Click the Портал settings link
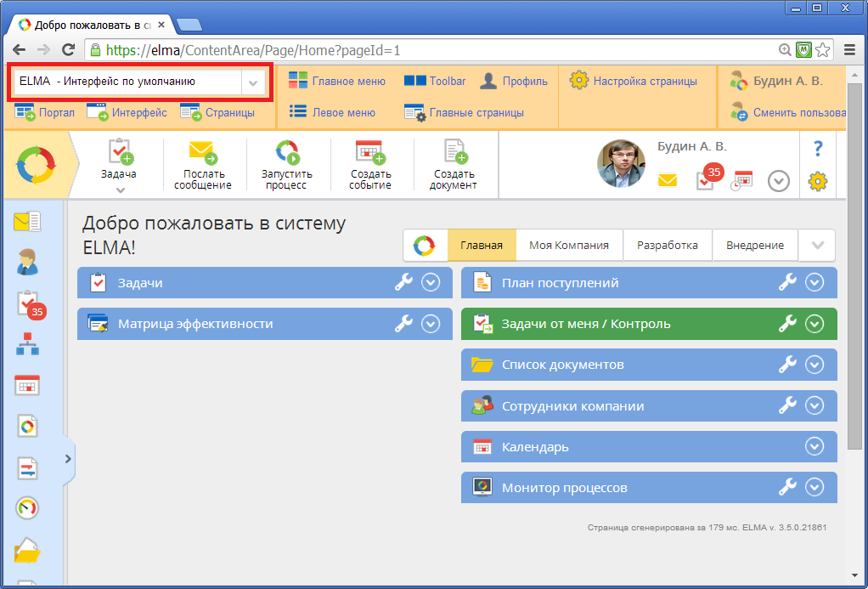This screenshot has width=868, height=589. [45, 112]
